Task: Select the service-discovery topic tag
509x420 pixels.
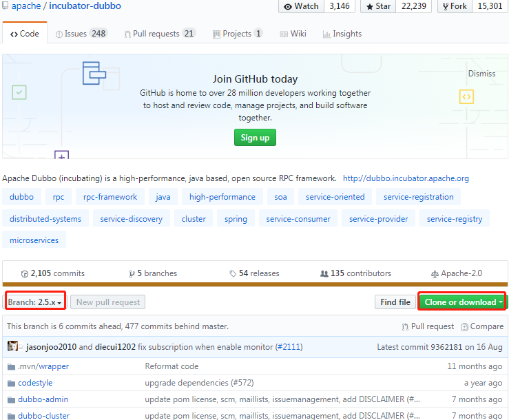Action: coord(131,219)
